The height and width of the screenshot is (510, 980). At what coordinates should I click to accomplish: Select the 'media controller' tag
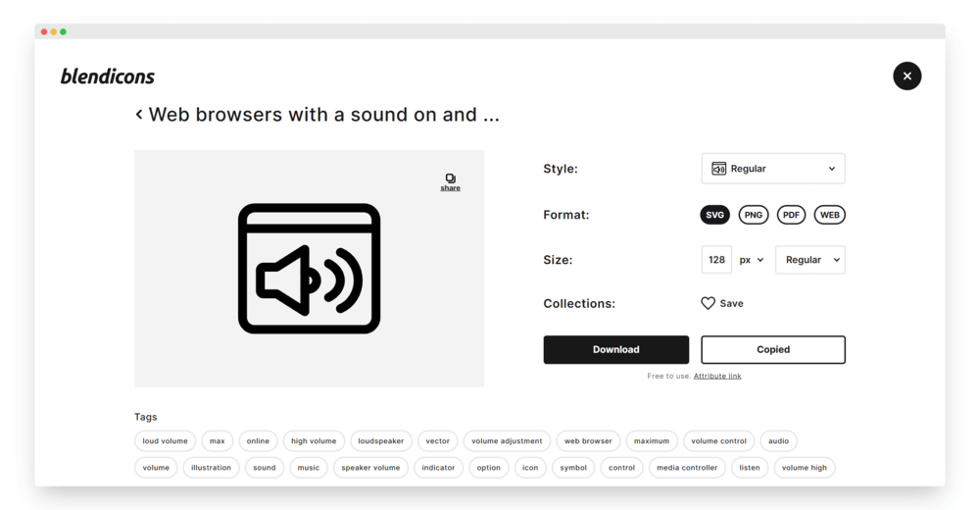[687, 468]
